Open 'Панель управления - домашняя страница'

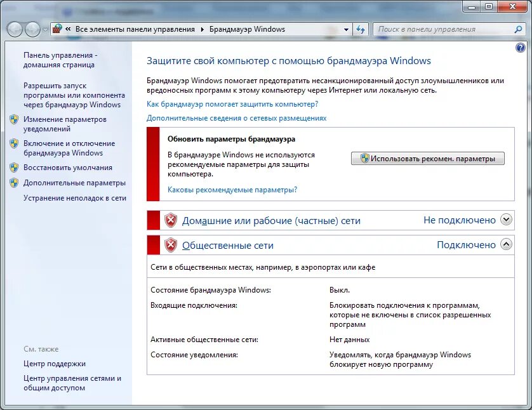click(x=60, y=60)
